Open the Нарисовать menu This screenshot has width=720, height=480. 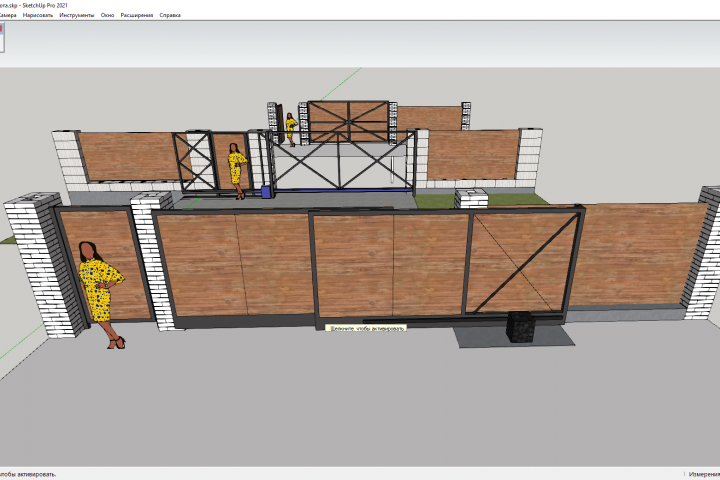coord(38,15)
